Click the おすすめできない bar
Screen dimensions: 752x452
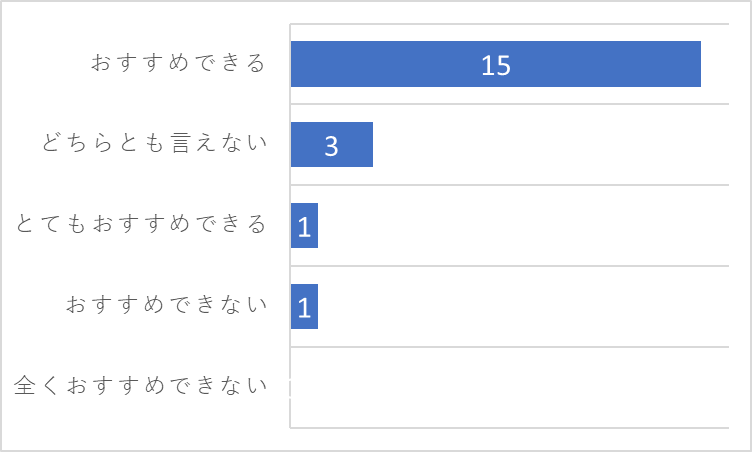pyautogui.click(x=304, y=307)
